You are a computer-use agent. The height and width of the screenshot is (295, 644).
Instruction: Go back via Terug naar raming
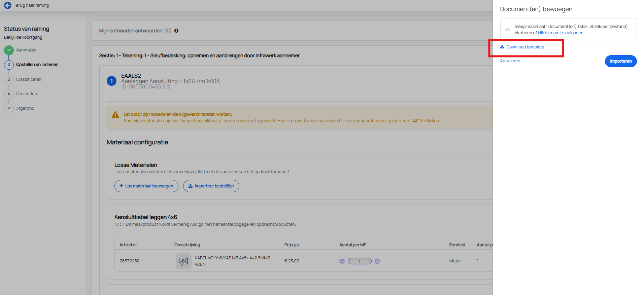click(31, 5)
